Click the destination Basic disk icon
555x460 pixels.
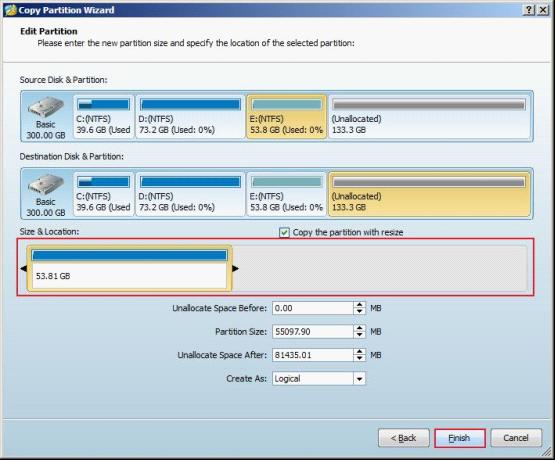[46, 185]
